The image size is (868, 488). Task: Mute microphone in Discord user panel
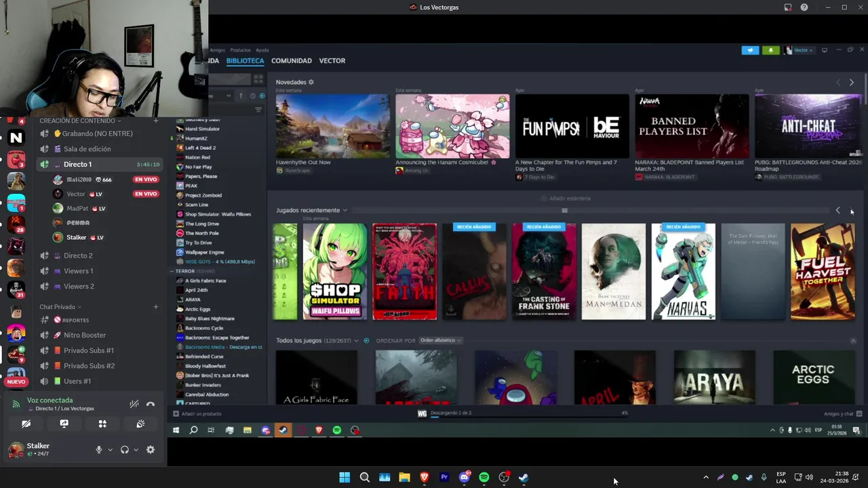pyautogui.click(x=99, y=449)
